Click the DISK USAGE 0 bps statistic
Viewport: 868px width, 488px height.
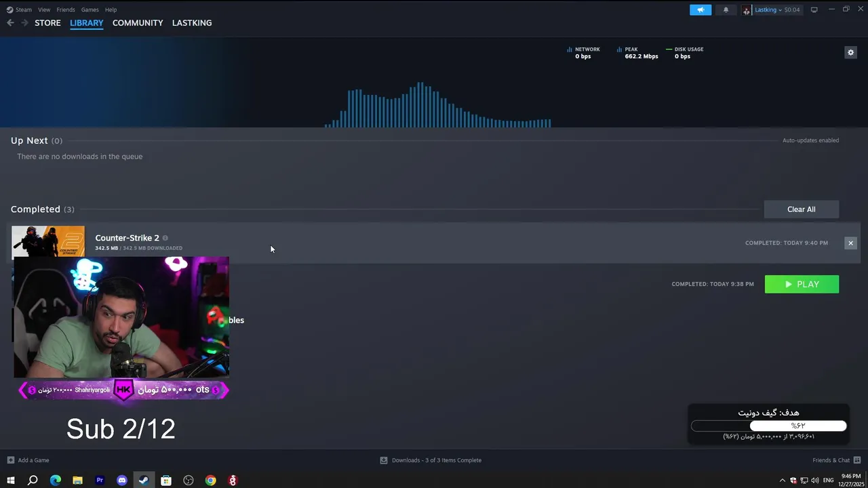click(685, 53)
